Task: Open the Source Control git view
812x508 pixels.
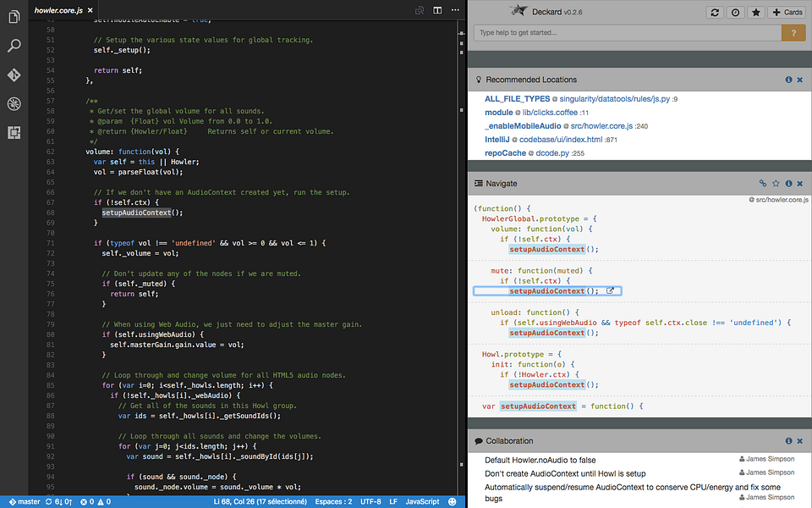Action: coord(14,75)
